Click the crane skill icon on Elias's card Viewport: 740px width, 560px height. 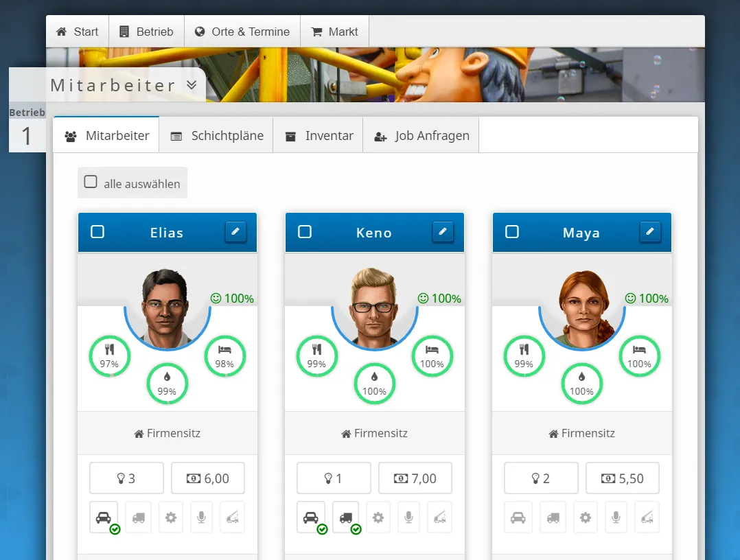232,517
